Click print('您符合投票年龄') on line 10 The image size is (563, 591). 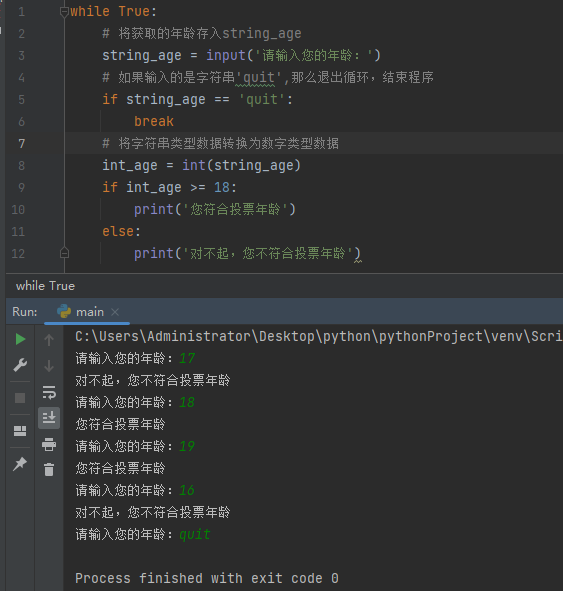(215, 210)
